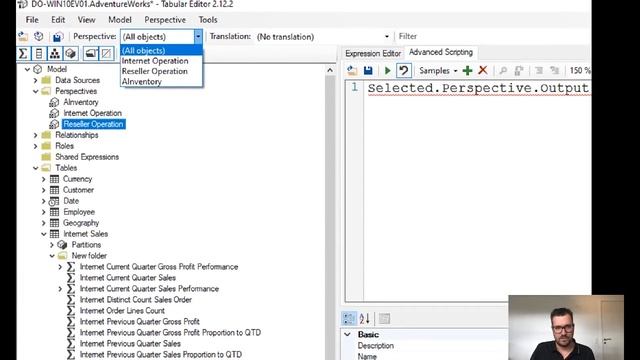This screenshot has width=640, height=360.
Task: Toggle the show measures sigma filter
Action: [x=23, y=53]
